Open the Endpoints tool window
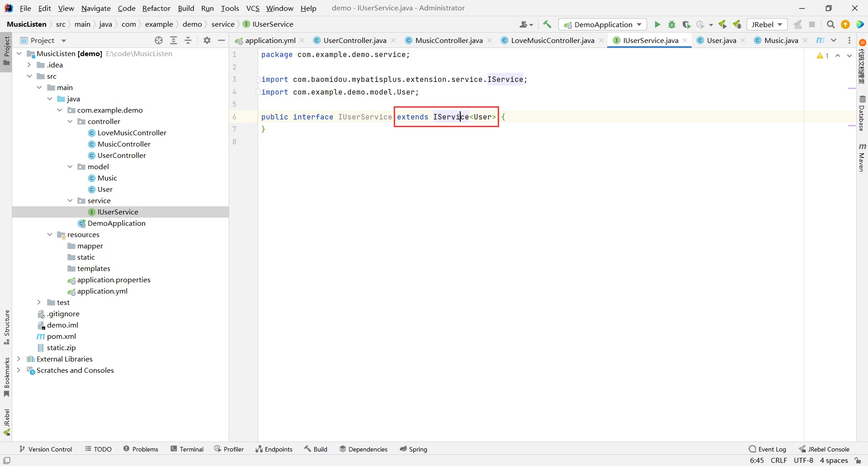Screen dimensions: 868x466 pos(274,449)
